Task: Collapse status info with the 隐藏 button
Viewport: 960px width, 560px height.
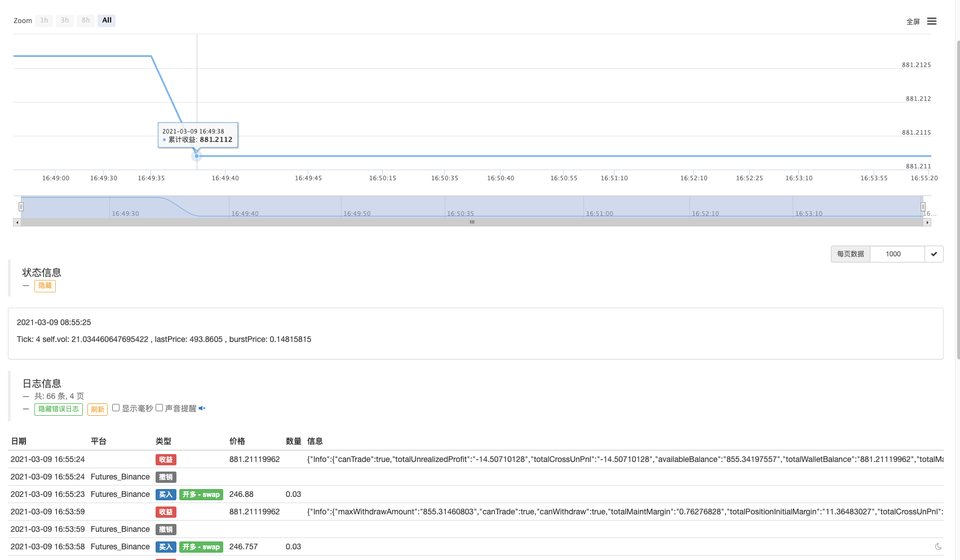Action: [x=45, y=286]
